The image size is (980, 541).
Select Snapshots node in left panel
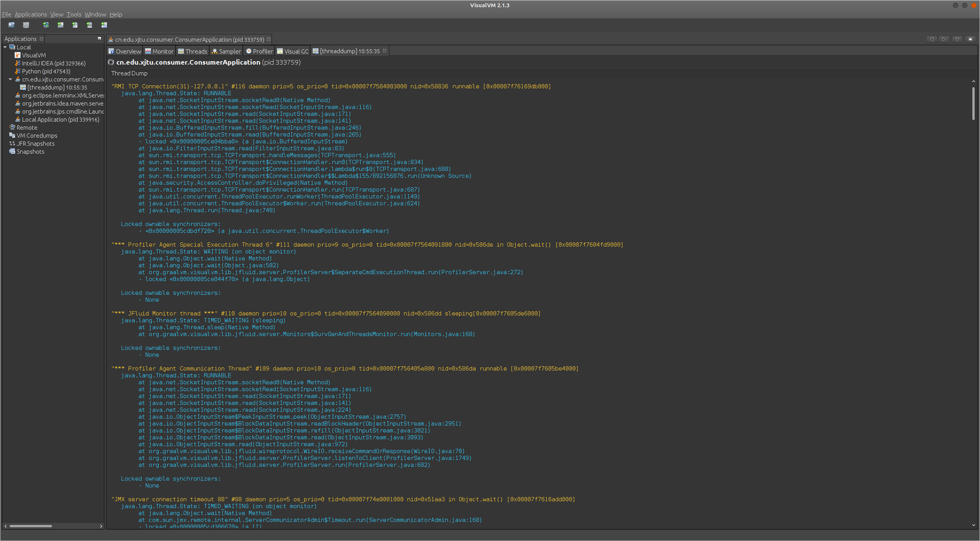30,151
